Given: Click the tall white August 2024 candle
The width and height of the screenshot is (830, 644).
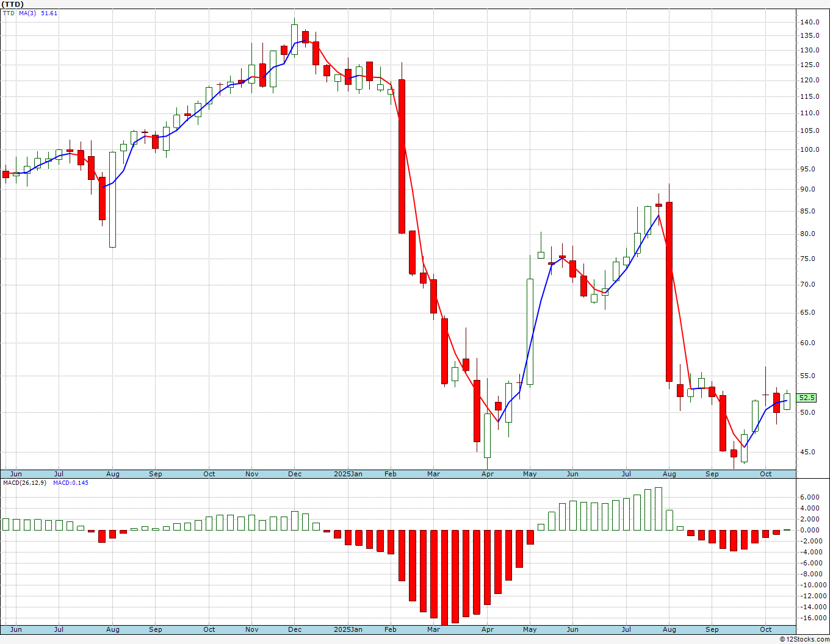Looking at the screenshot, I should [x=112, y=199].
